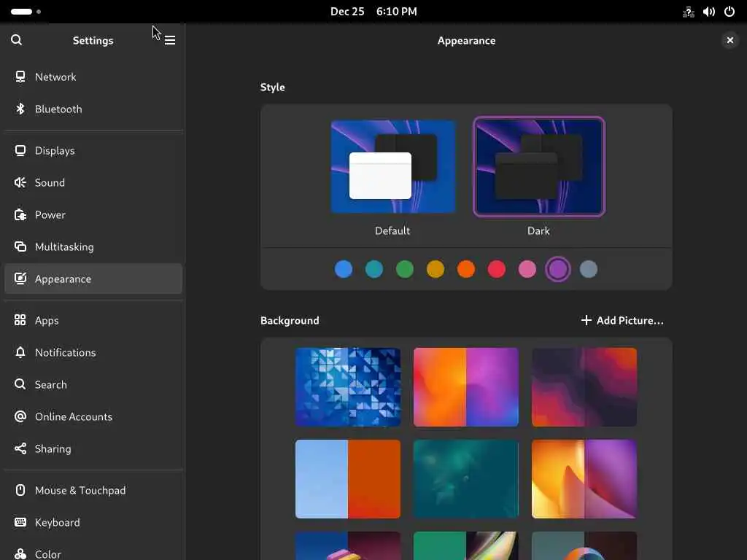Select the light blue and orange wallpaper
The image size is (747, 560).
click(x=348, y=479)
